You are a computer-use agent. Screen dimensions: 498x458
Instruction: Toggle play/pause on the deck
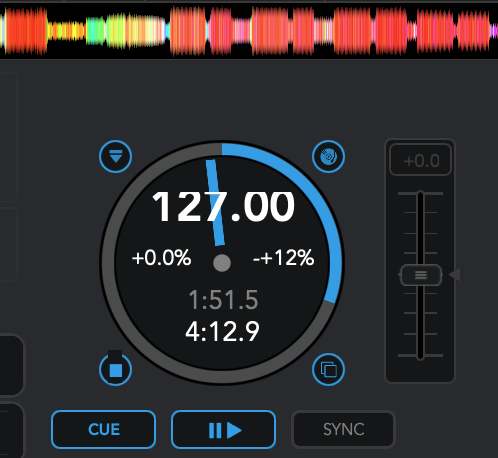point(223,429)
